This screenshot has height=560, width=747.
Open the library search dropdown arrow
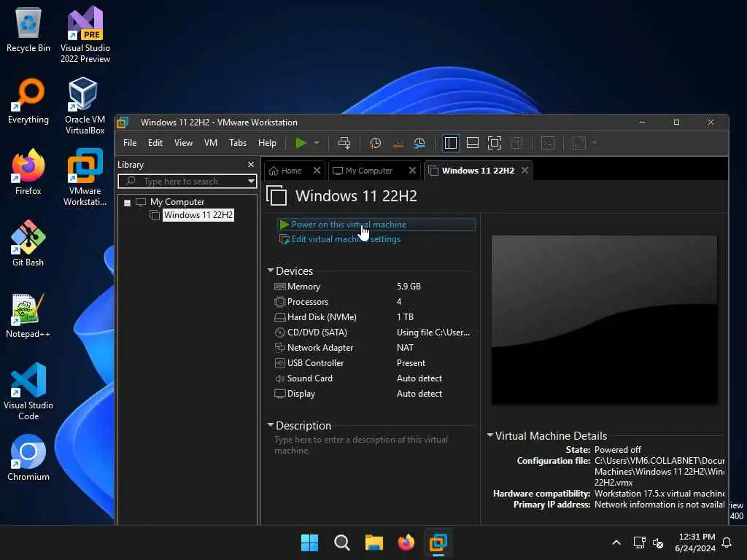coord(251,182)
